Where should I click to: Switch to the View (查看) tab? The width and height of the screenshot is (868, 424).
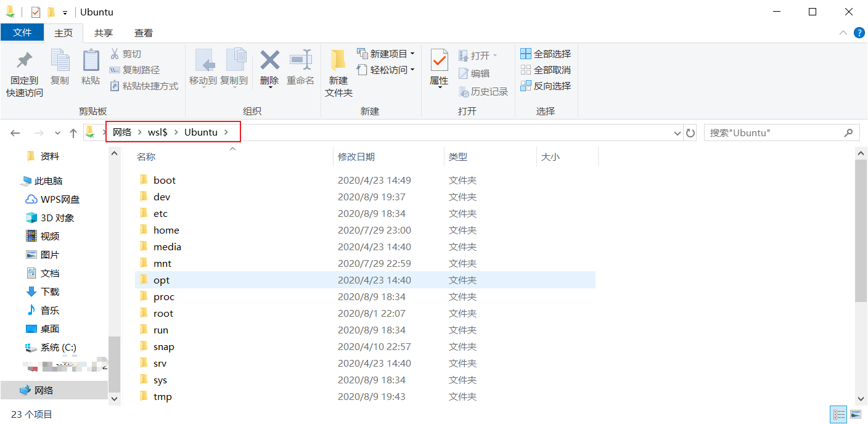click(144, 33)
